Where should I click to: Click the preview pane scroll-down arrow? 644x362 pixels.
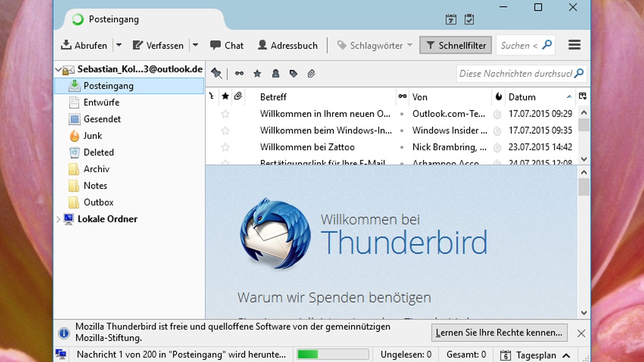coord(584,313)
